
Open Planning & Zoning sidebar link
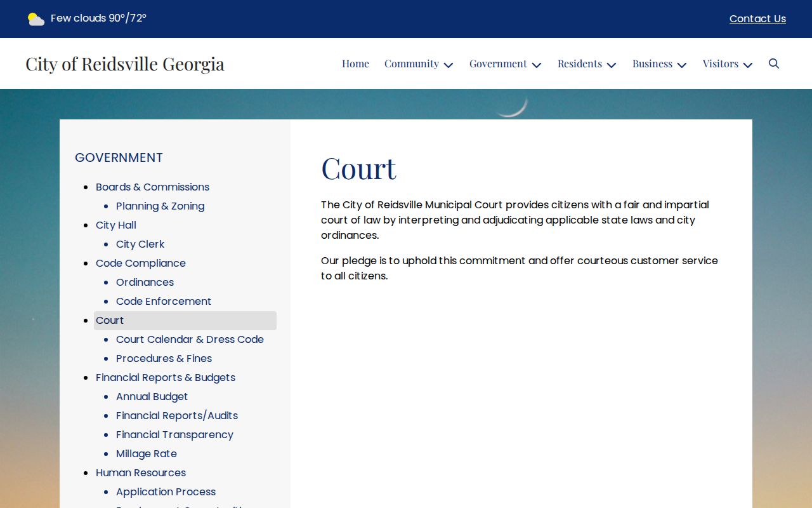pos(160,206)
